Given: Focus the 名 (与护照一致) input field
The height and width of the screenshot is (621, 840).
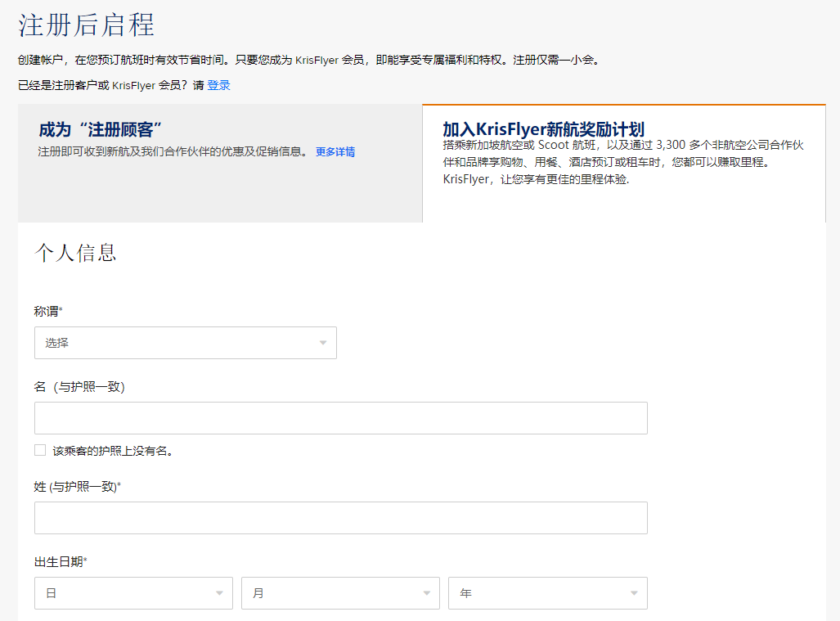Looking at the screenshot, I should pyautogui.click(x=340, y=418).
